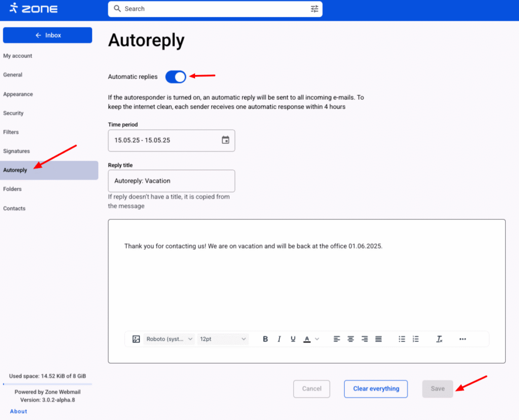The image size is (519, 420).
Task: Expand the 12pt font size dropdown
Action: (x=223, y=339)
